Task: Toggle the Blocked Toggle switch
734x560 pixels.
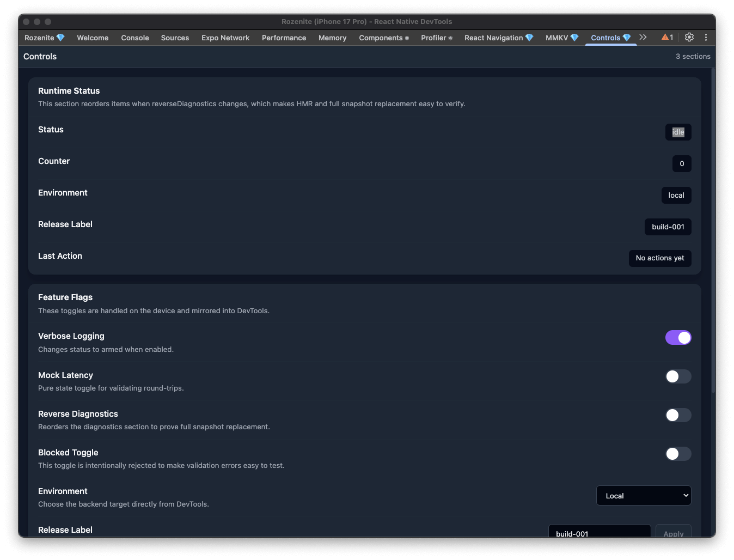Action: coord(678,454)
